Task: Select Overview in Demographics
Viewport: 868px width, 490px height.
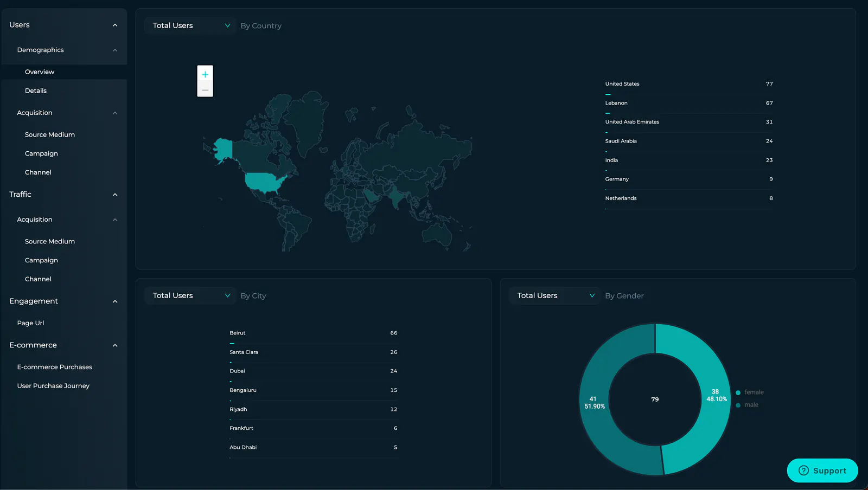Action: tap(64, 72)
